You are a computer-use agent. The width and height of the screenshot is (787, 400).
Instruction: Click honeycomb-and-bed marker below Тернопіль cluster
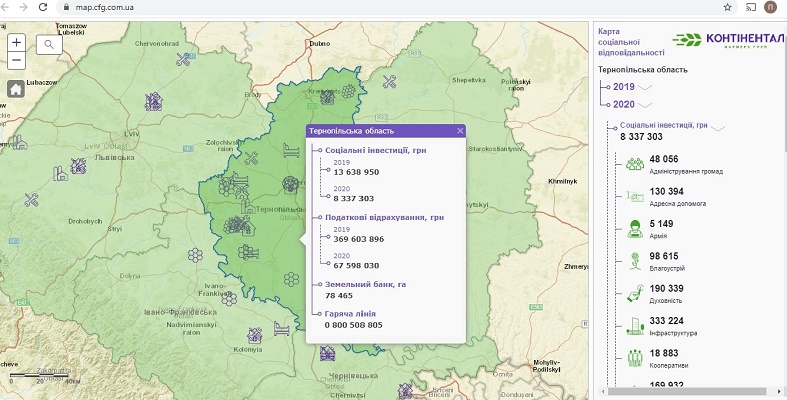248,251
